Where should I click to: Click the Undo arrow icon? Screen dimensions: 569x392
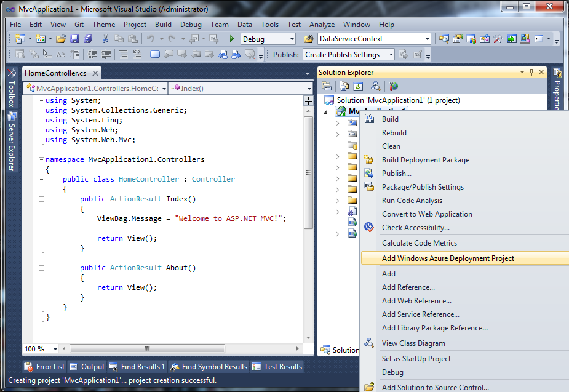coord(150,39)
